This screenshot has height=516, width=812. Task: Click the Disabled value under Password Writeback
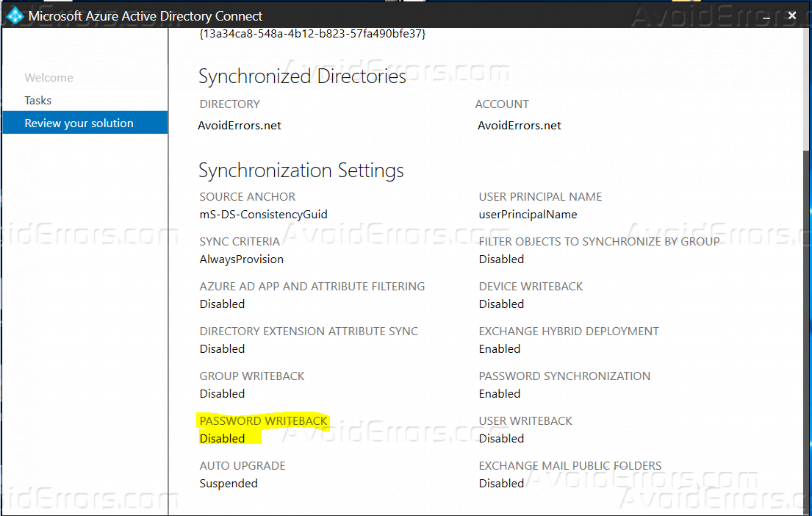(222, 437)
